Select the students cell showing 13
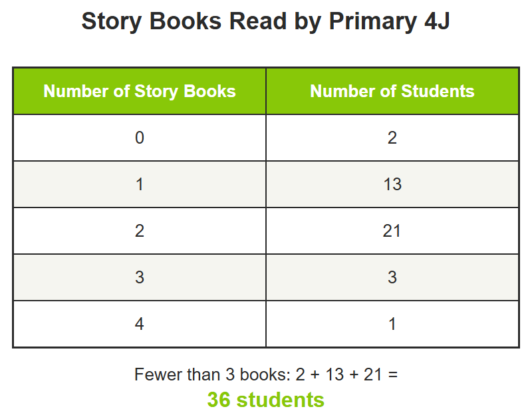This screenshot has height=419, width=532. pos(392,184)
